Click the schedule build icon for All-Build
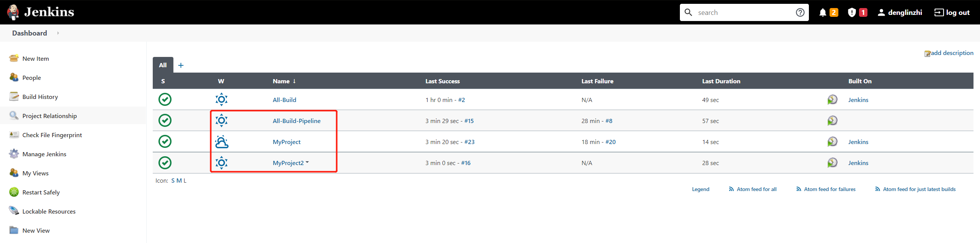 [x=832, y=100]
